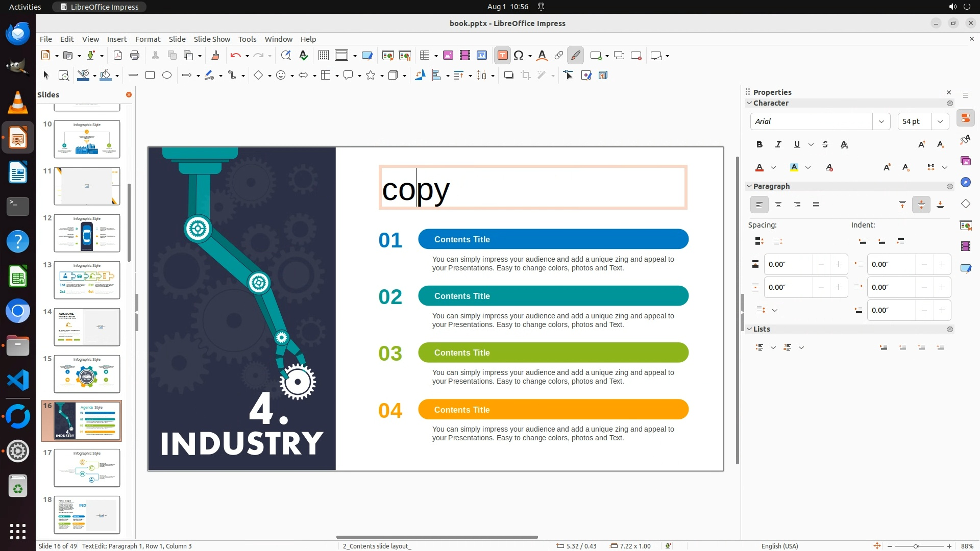The image size is (980, 551).
Task: Click the Insert Table icon
Action: pyautogui.click(x=425, y=56)
